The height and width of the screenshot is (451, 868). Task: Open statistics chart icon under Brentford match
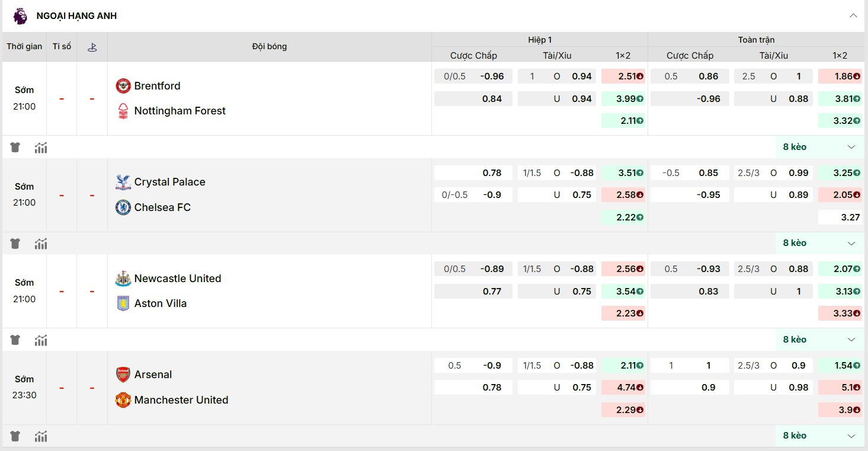coord(41,148)
